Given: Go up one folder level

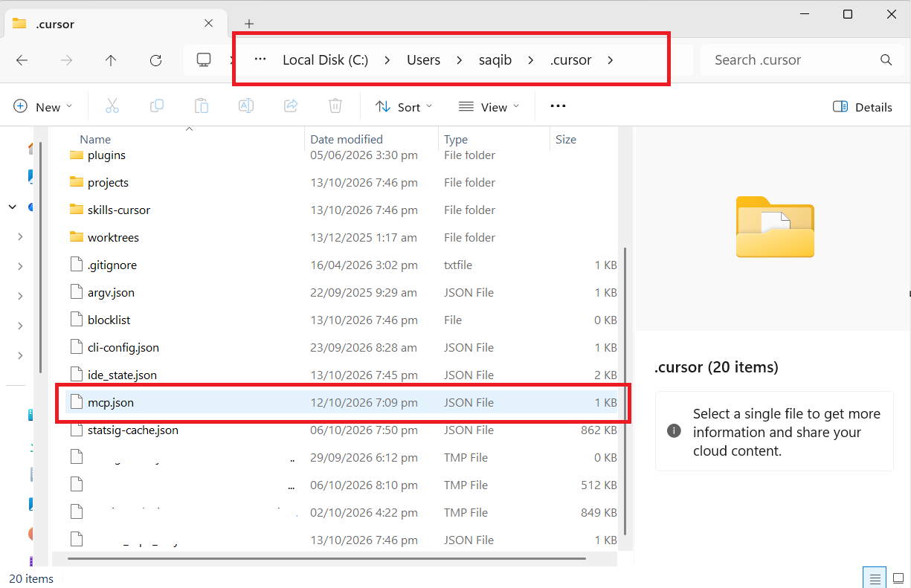Looking at the screenshot, I should click(111, 60).
